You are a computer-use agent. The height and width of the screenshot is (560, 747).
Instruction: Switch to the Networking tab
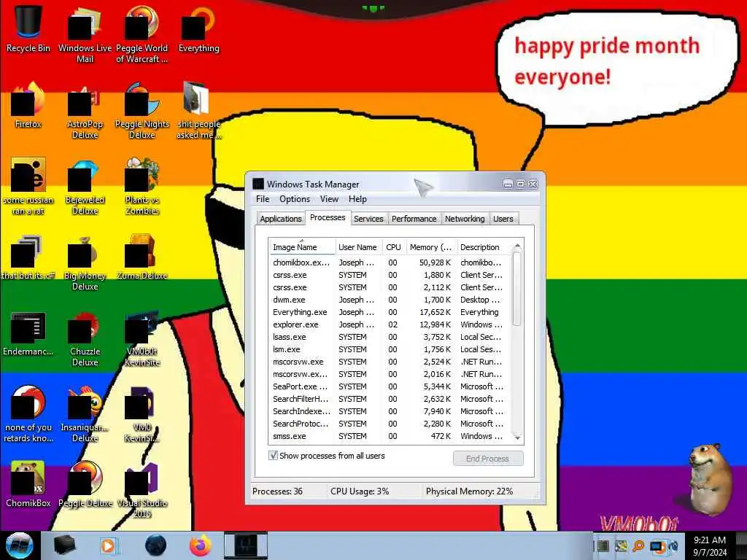pyautogui.click(x=465, y=219)
